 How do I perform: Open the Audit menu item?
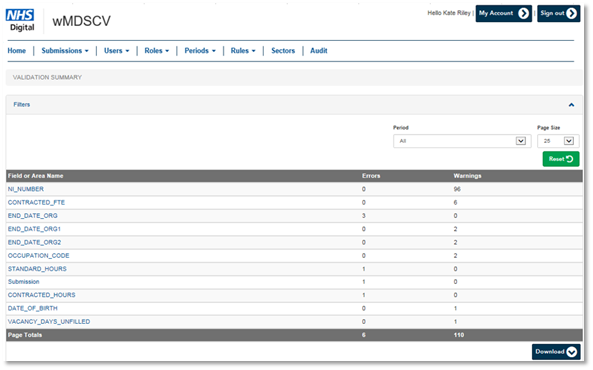click(x=319, y=51)
